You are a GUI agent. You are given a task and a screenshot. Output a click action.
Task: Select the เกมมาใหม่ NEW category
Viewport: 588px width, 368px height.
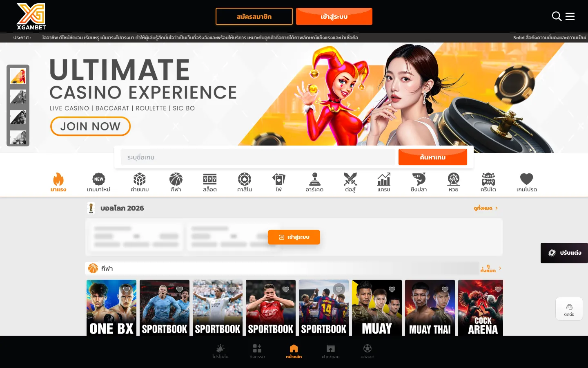99,182
